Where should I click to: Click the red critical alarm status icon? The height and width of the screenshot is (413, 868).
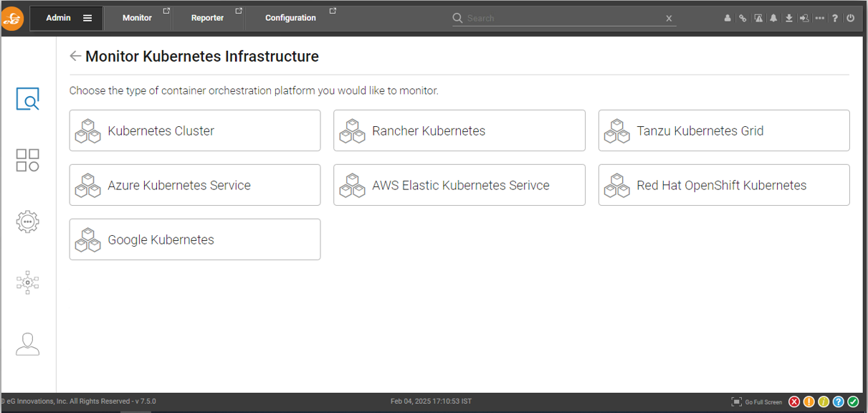click(x=794, y=402)
